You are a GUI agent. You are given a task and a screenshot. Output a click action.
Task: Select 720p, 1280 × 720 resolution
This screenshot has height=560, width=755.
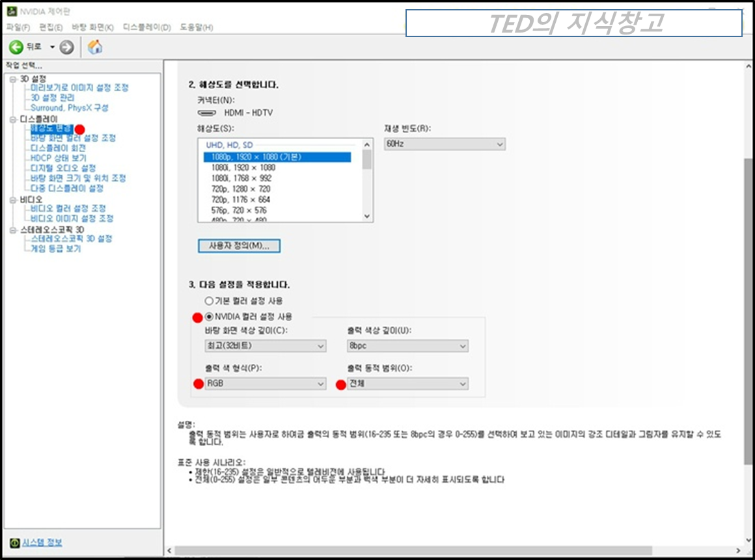point(241,189)
